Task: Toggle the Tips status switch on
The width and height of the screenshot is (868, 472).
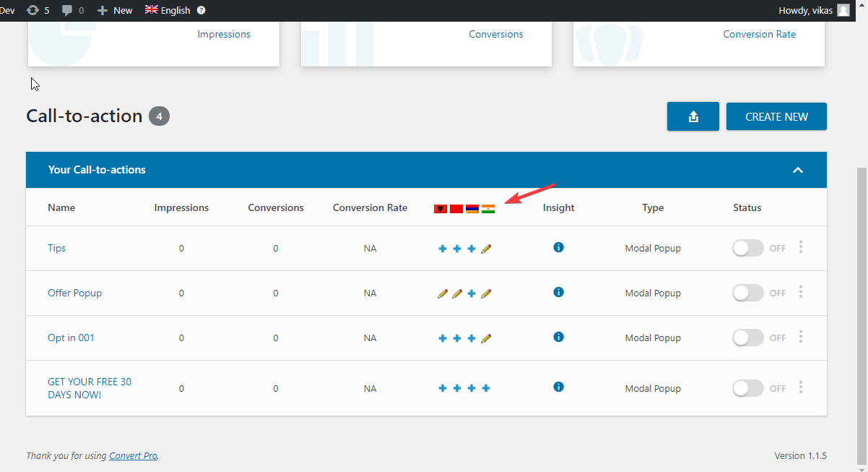Action: click(x=748, y=248)
